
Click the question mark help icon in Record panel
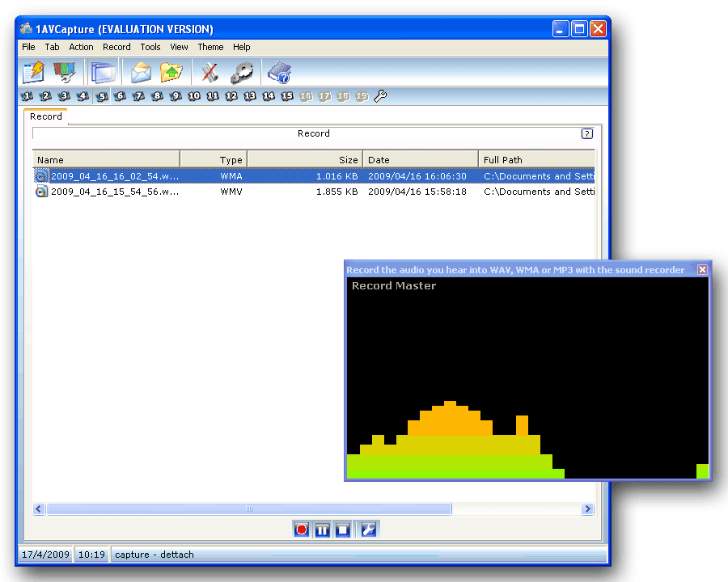tap(587, 133)
